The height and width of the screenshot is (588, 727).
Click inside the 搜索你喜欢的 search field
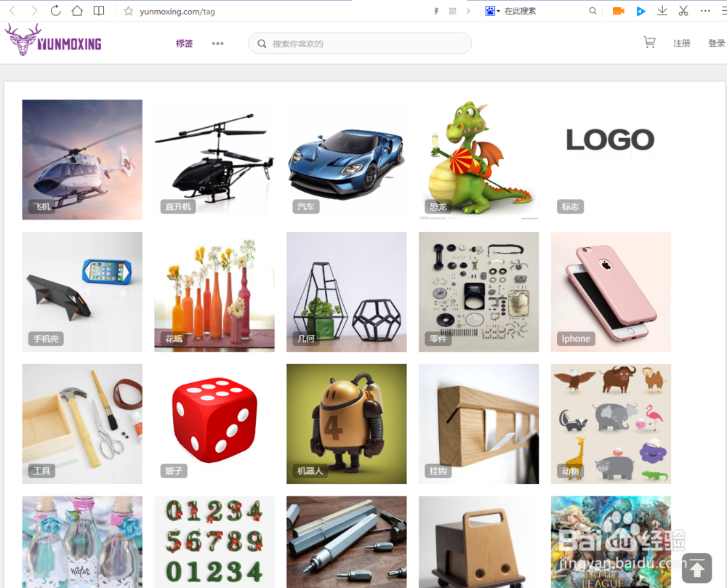click(359, 44)
